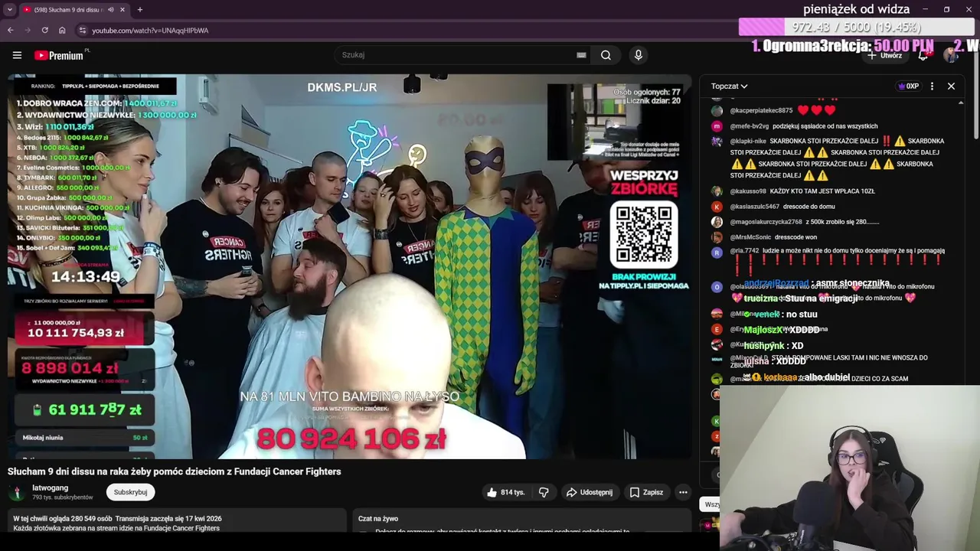Open the notifications bell
This screenshot has width=980, height=551.
[x=923, y=55]
